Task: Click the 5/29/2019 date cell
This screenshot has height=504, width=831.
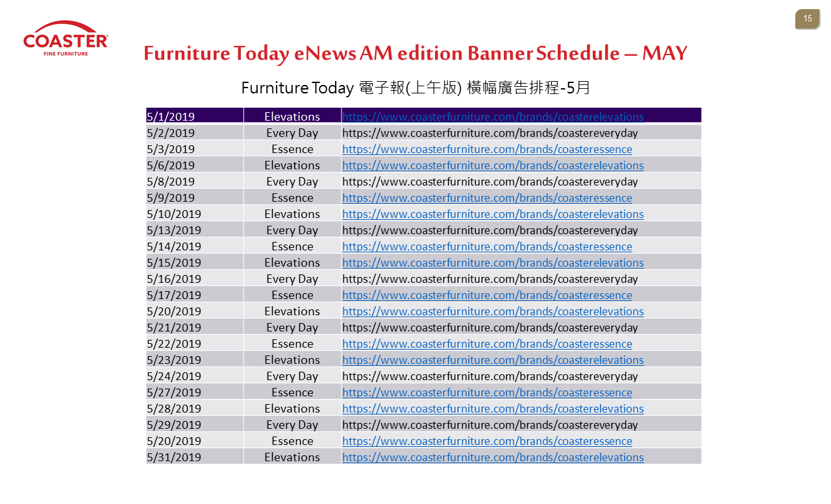Action: click(195, 424)
